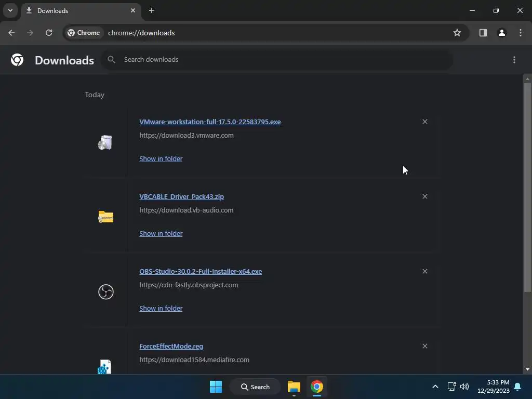Go back using the browser back arrow
The height and width of the screenshot is (399, 532).
(x=11, y=33)
